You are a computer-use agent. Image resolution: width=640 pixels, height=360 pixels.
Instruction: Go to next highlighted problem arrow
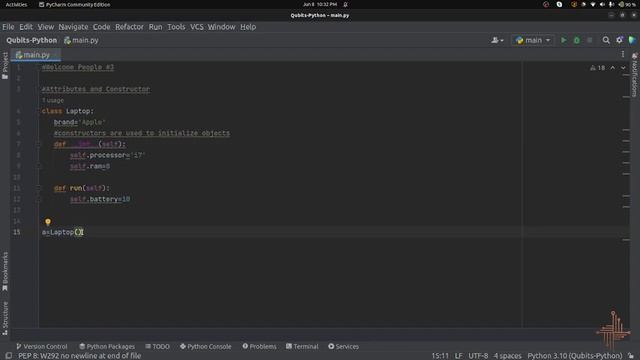tap(623, 68)
